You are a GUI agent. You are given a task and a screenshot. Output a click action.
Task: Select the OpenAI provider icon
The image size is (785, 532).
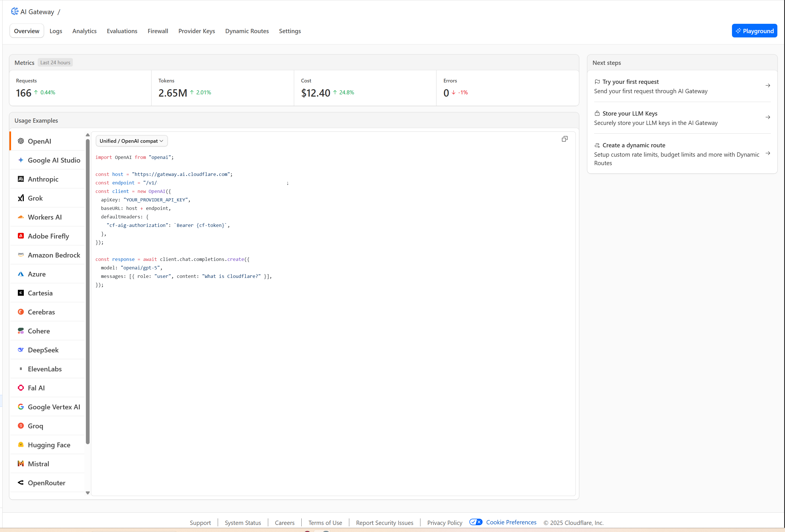21,141
